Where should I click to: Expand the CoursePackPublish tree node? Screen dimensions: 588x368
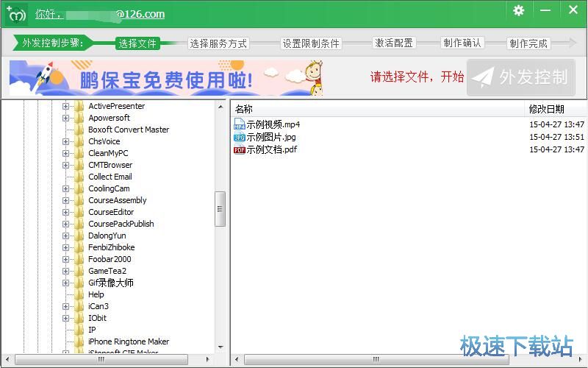pyautogui.click(x=65, y=224)
